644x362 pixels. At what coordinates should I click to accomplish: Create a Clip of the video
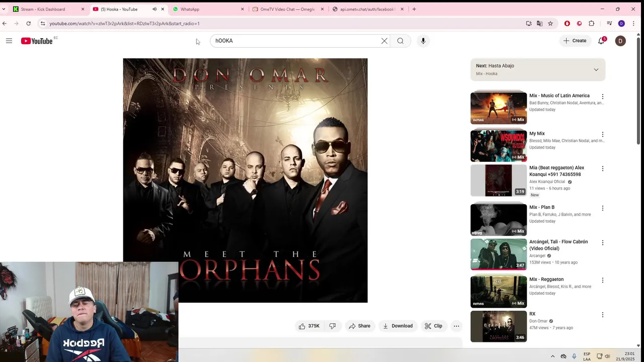[433, 326]
